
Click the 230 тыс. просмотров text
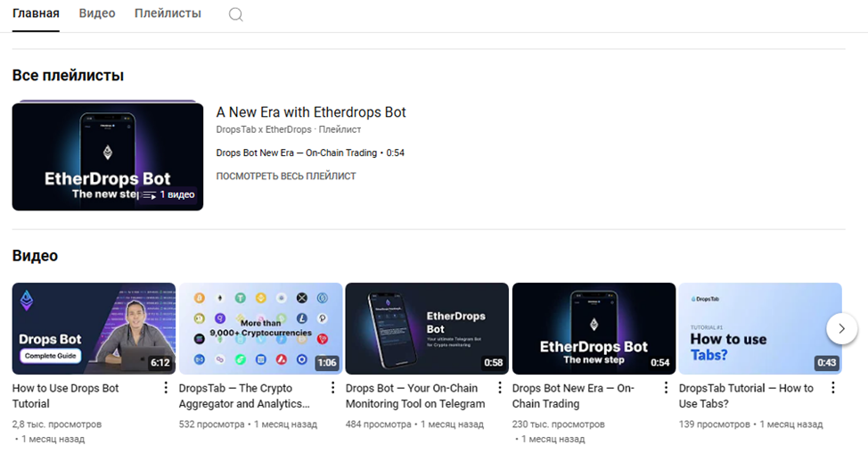point(559,425)
